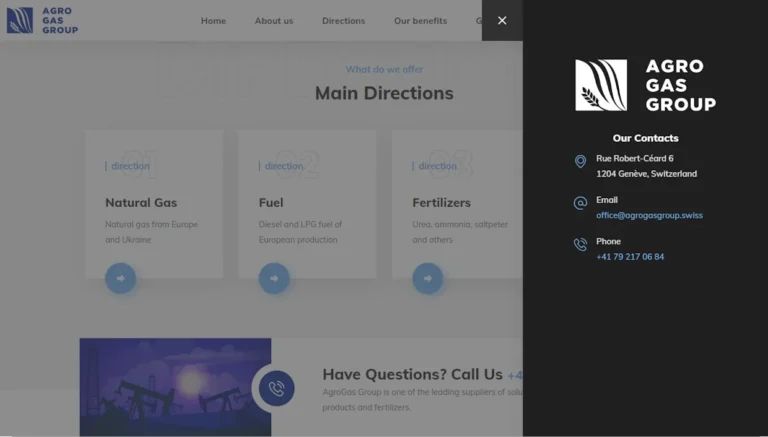
Task: Click the round phone call icon
Action: (277, 388)
